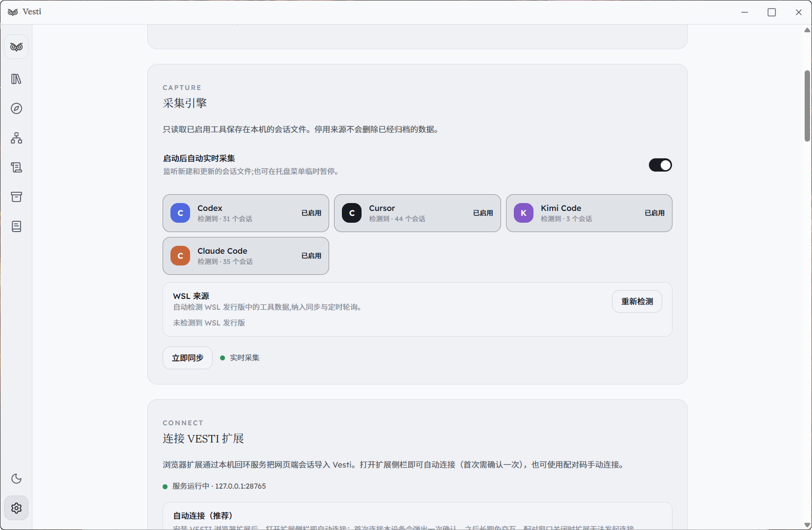812x530 pixels.
Task: Click the scrollbar up arrow
Action: tap(807, 30)
